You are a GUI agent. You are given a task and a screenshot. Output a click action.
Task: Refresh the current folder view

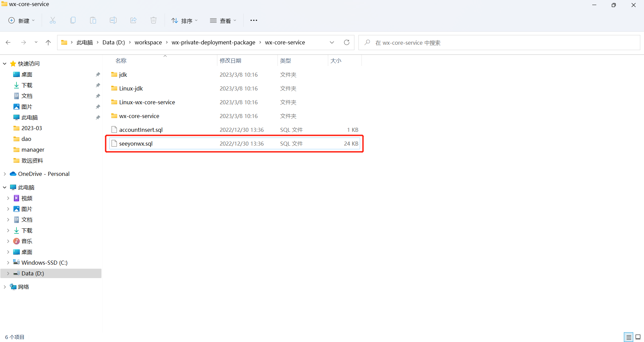[347, 42]
